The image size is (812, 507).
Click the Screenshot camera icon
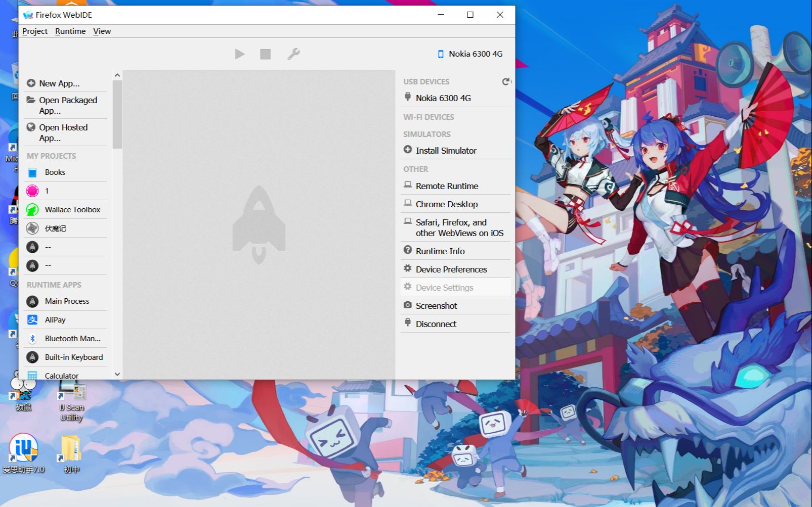point(408,305)
